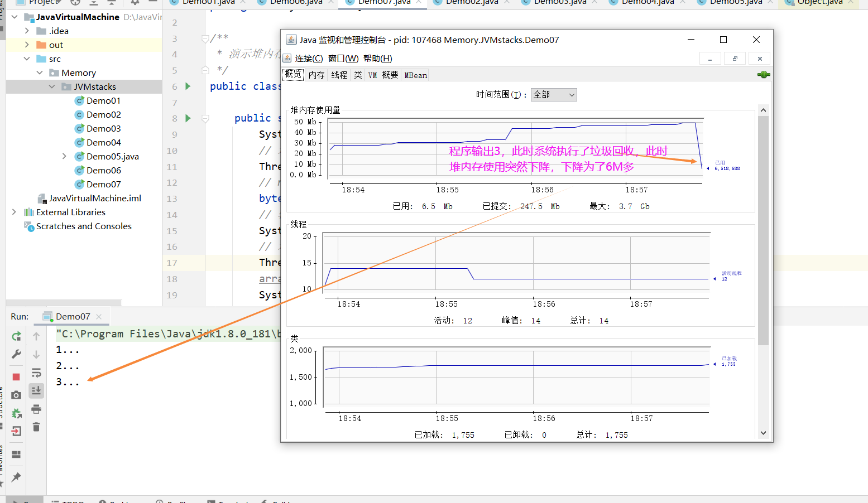Screen dimensions: 868x503
Task: Rerun Demo07 with the green rerun icon
Action: pyautogui.click(x=16, y=336)
